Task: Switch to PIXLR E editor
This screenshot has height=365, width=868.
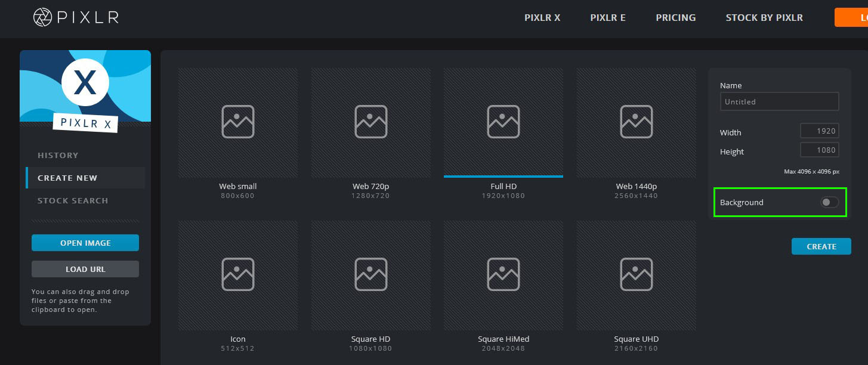Action: [607, 17]
